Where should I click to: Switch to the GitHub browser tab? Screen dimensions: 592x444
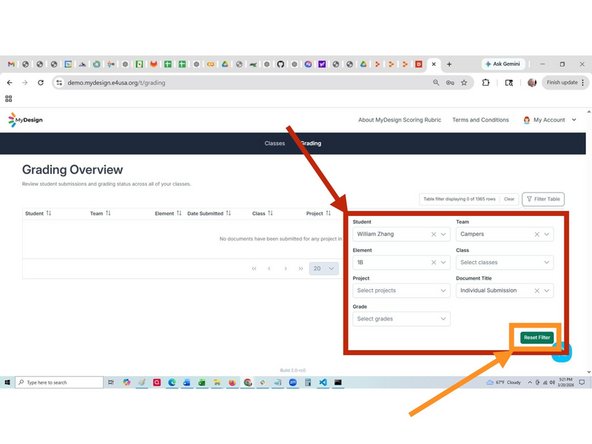[x=280, y=64]
